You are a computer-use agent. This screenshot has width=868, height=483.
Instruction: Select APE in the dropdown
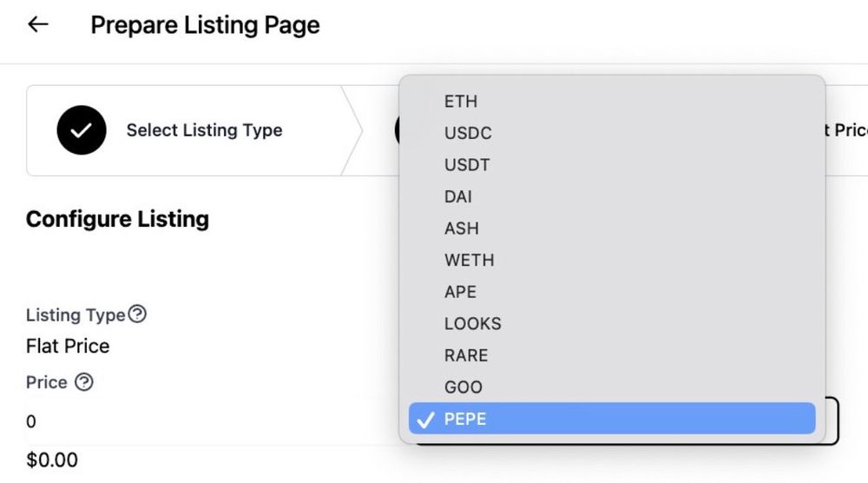[612, 292]
